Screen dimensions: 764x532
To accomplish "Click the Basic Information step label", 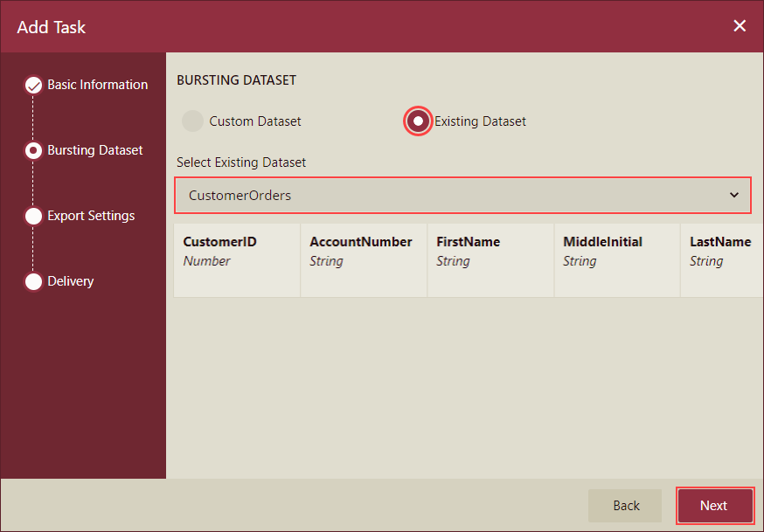I will 98,85.
